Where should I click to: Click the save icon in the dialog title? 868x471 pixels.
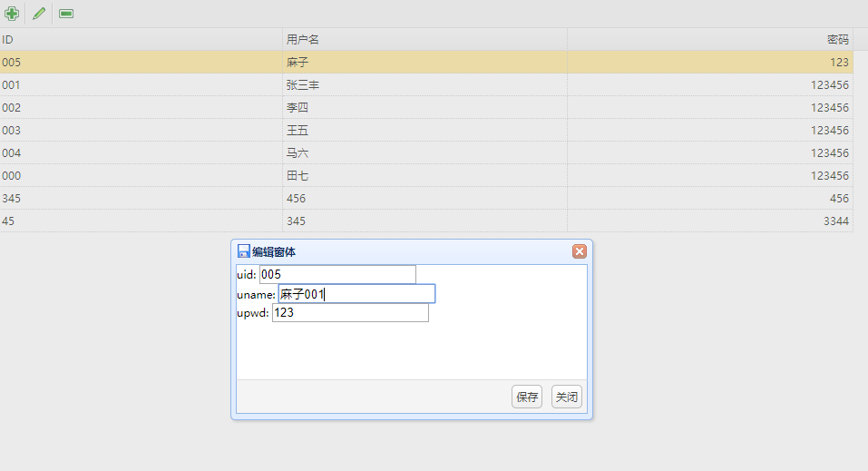pos(244,251)
